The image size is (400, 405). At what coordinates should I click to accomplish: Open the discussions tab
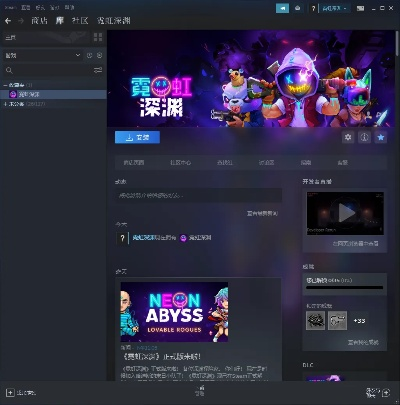pos(266,163)
